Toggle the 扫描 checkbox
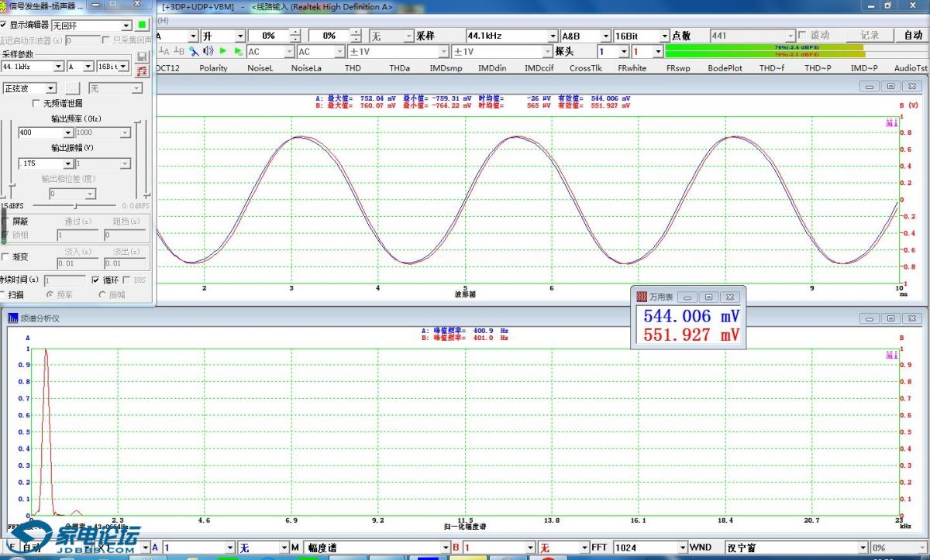The image size is (930, 560). tap(3, 294)
